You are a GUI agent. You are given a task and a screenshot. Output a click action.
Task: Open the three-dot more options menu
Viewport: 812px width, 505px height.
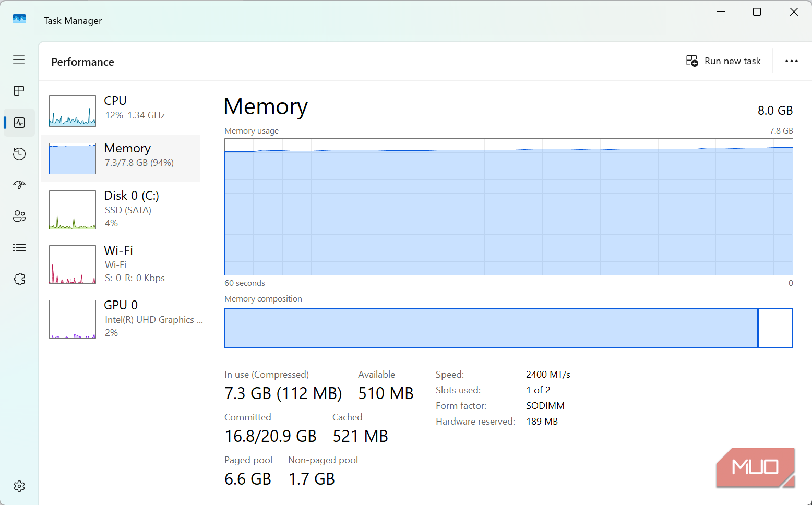pos(792,61)
